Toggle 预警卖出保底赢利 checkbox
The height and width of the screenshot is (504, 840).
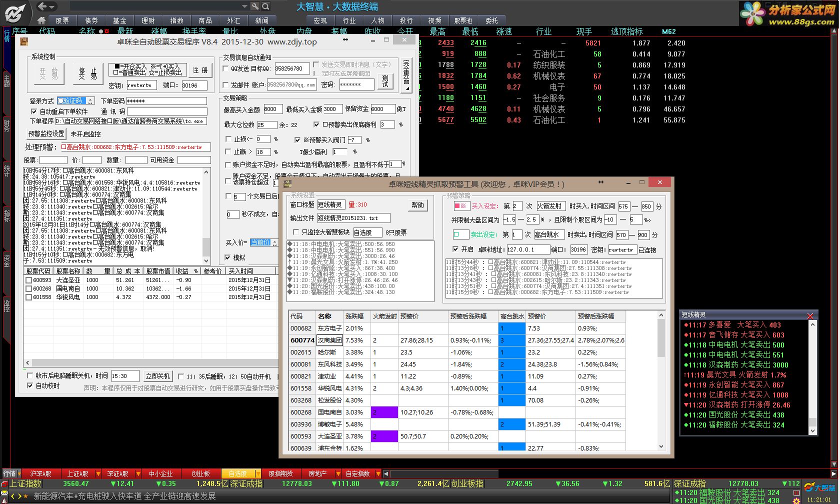tap(316, 124)
